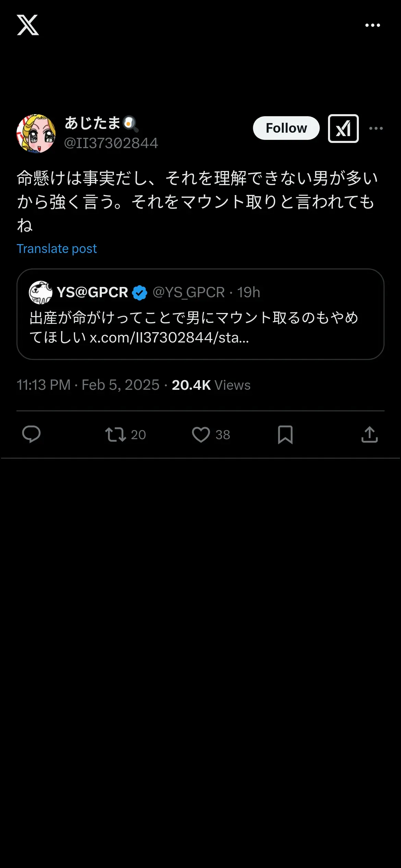401x868 pixels.
Task: Open the post's more options menu
Action: [x=376, y=129]
